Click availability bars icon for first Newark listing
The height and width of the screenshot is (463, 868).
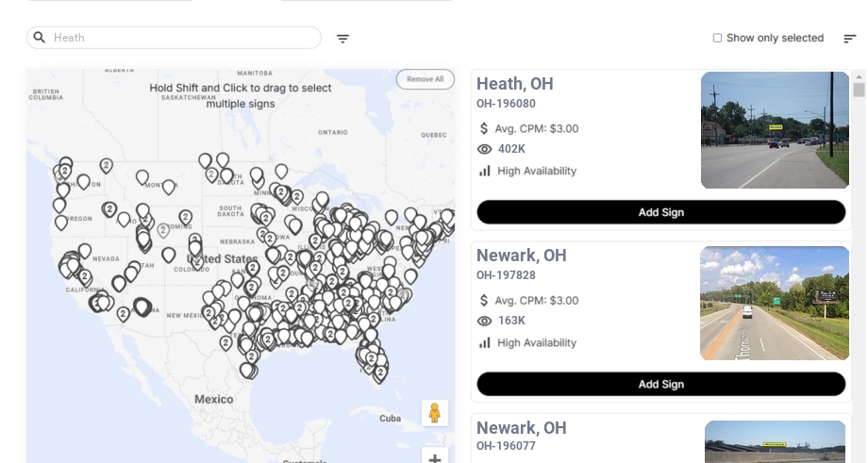coord(485,342)
